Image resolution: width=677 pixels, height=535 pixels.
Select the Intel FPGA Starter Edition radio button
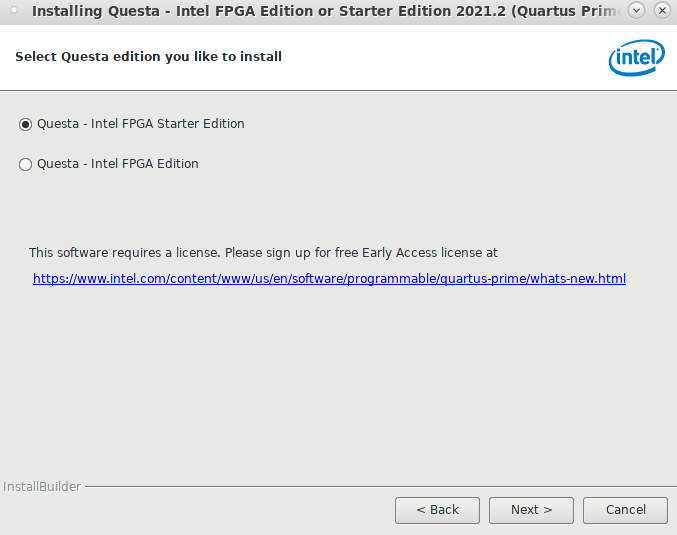(x=26, y=124)
